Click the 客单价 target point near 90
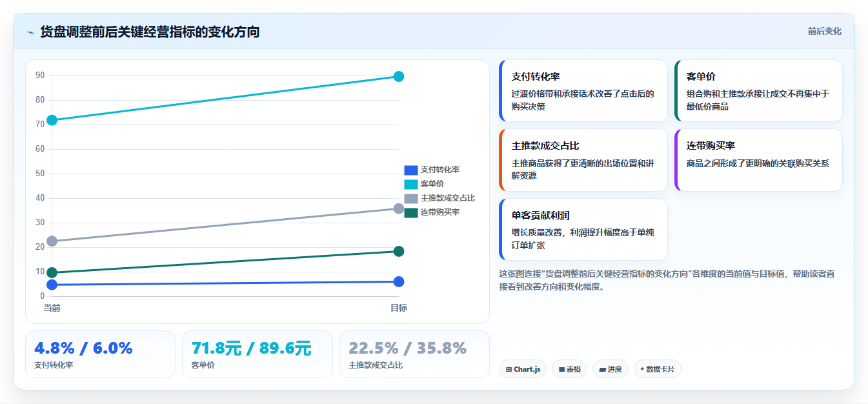 click(399, 76)
